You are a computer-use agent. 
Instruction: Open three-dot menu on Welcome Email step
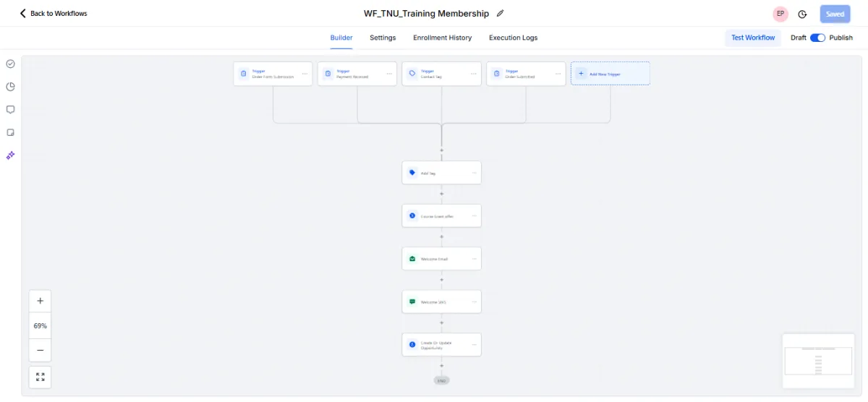point(475,259)
